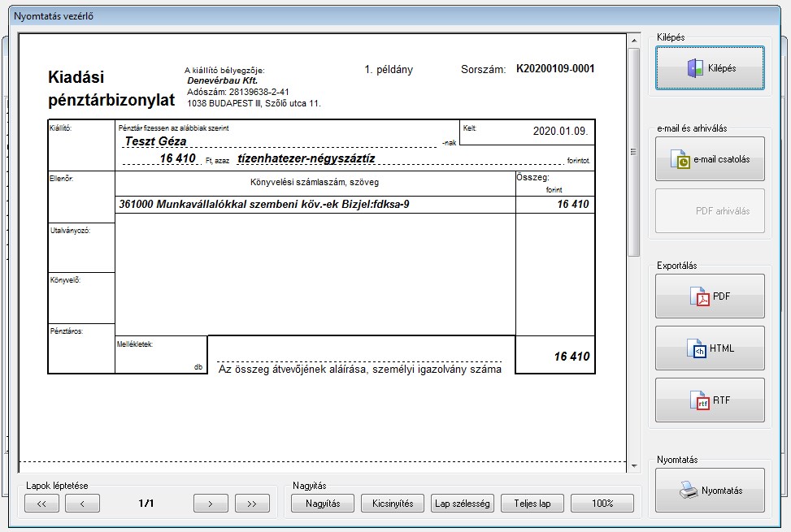
Task: Click the Pénztáros signature cell
Action: (x=81, y=348)
